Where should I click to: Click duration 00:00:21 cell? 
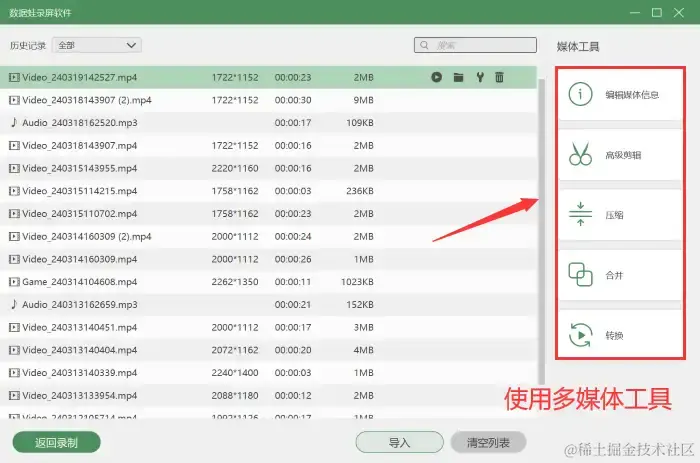click(x=293, y=304)
